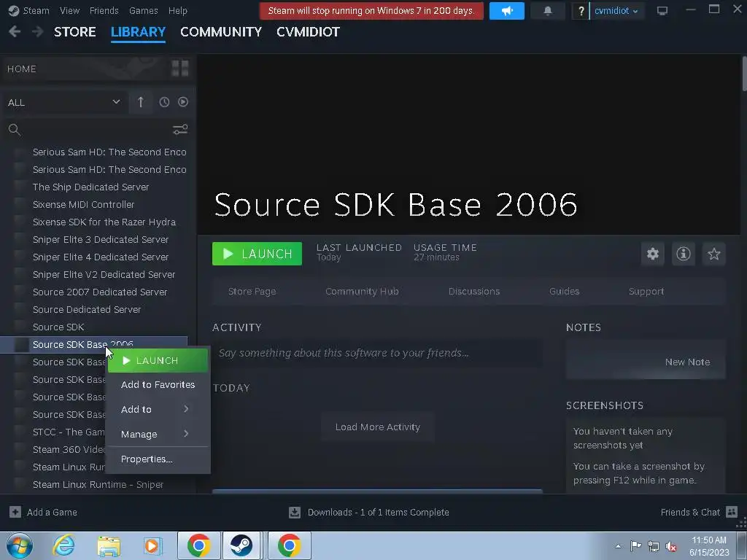Expand the Add to submenu
Viewport: 747px width, 560px height.
[x=158, y=409]
